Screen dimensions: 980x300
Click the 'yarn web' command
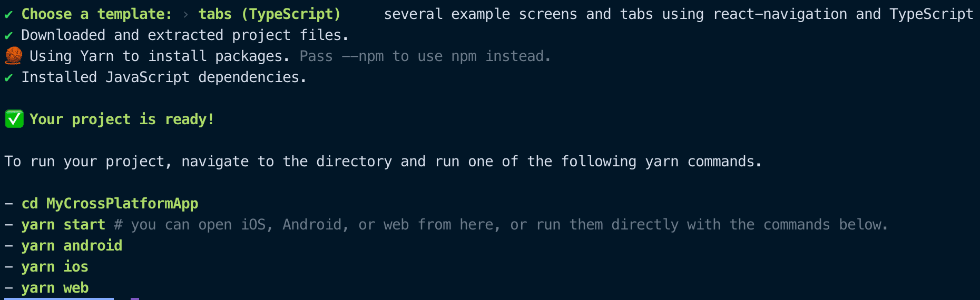click(x=55, y=288)
